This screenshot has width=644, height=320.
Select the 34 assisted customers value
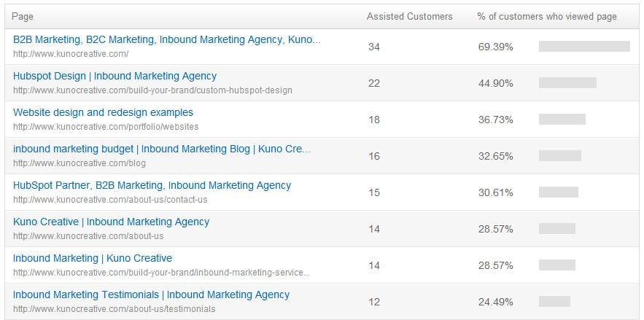pyautogui.click(x=374, y=47)
